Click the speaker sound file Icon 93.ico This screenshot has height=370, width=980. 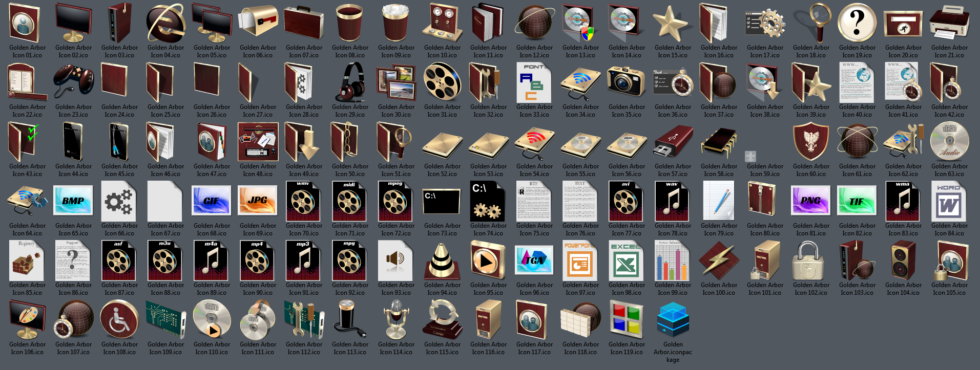pos(396,260)
